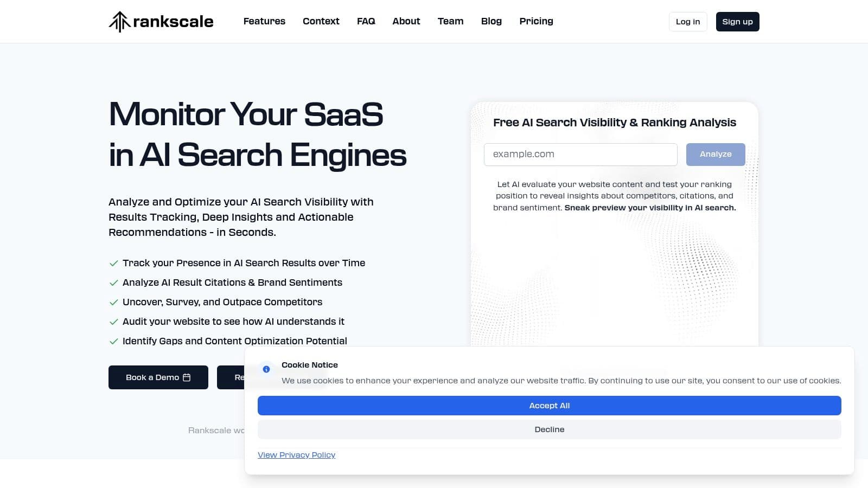The image size is (868, 488).
Task: Run the Analyze visibility check
Action: 716,154
